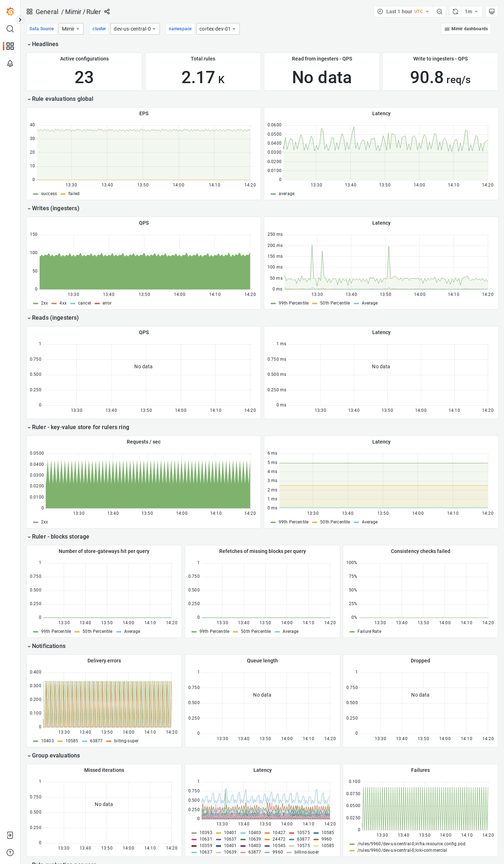Toggle the failed series in EPS legend
Viewport: 504px width, 864px height.
point(74,194)
